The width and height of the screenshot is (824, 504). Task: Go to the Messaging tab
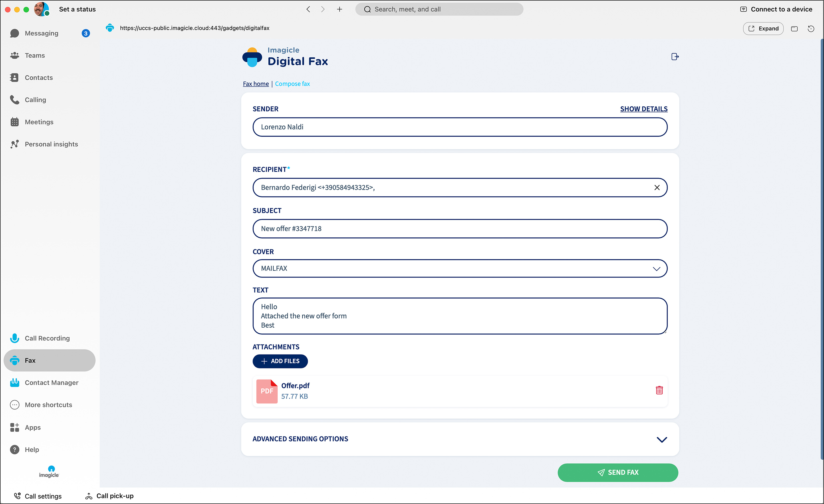[42, 33]
